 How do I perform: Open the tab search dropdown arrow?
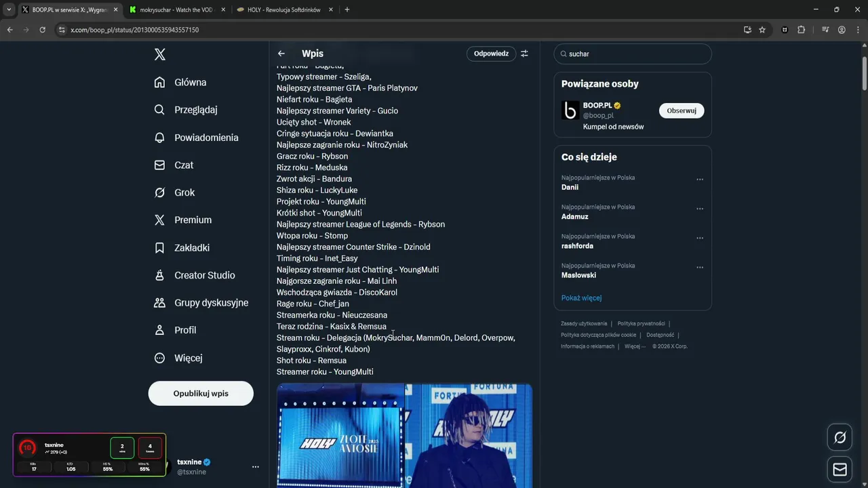(x=9, y=9)
